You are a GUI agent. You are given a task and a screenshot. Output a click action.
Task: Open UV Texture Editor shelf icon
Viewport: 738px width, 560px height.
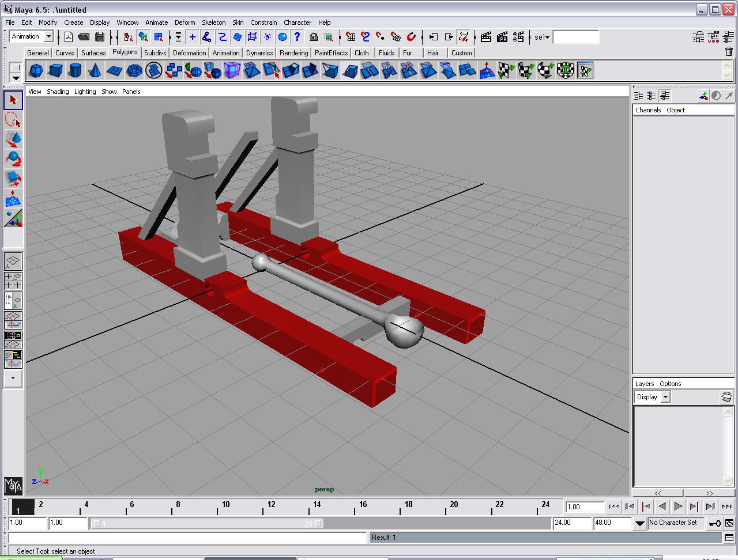tap(585, 71)
